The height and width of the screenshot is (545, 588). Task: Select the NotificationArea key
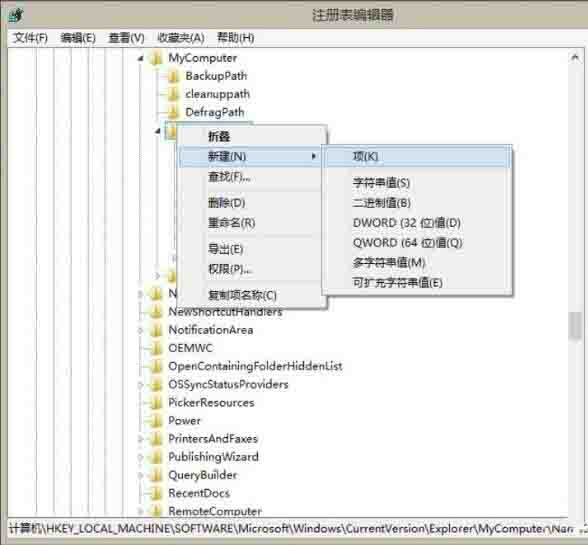point(211,330)
